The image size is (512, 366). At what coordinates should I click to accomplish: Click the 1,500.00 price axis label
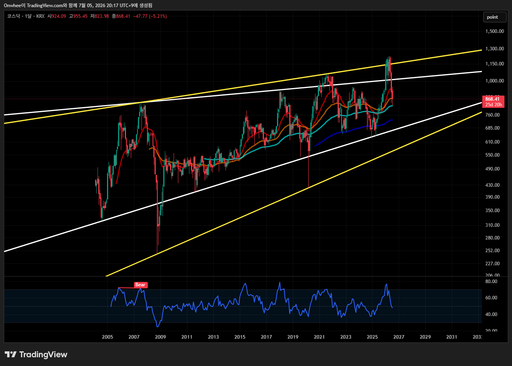[x=494, y=31]
